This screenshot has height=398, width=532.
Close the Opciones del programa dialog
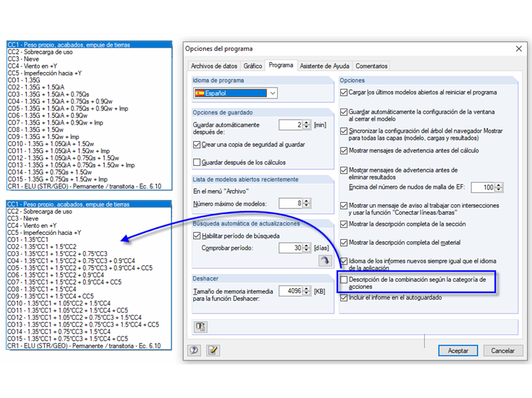pyautogui.click(x=519, y=49)
